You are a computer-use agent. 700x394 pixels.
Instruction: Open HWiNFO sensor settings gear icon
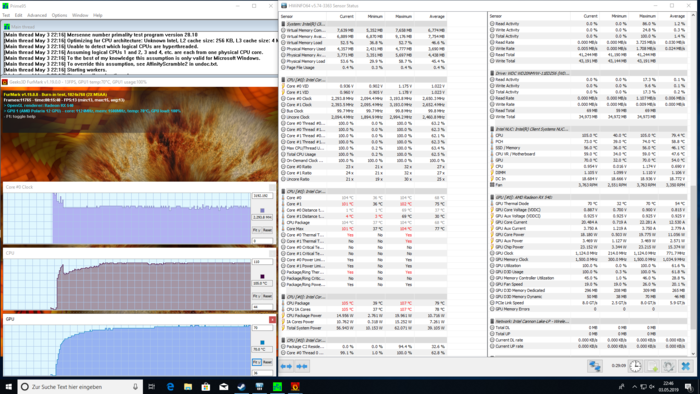click(669, 366)
